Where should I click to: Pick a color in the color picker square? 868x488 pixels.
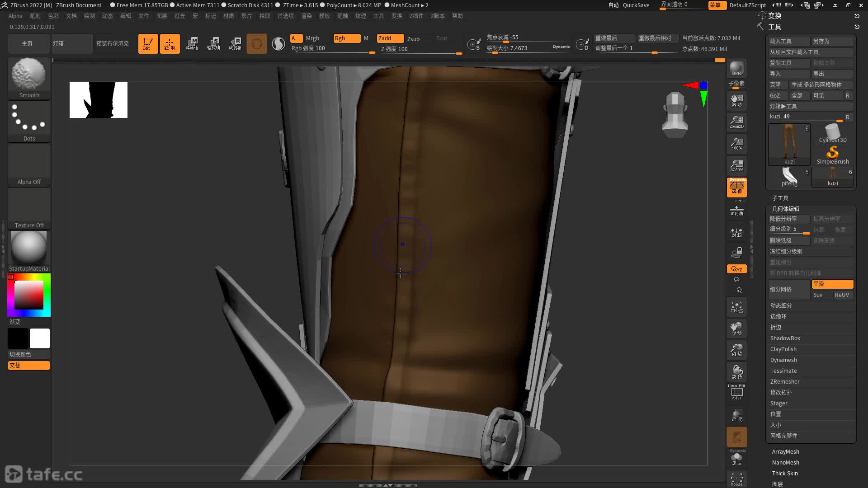pyautogui.click(x=29, y=295)
